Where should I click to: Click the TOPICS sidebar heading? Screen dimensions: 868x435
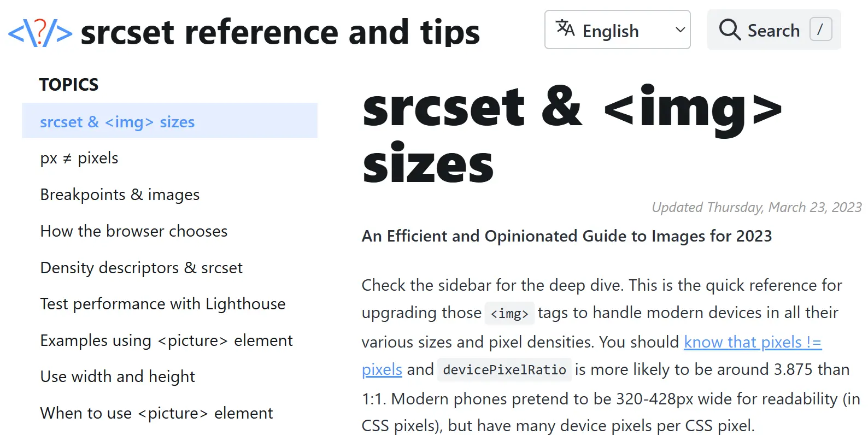coord(69,85)
